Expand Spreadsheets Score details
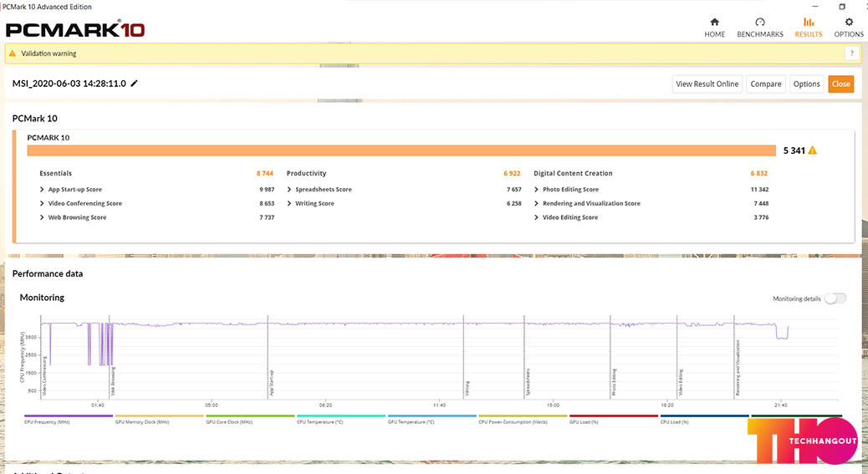Viewport: 868px width, 474px height. tap(289, 189)
